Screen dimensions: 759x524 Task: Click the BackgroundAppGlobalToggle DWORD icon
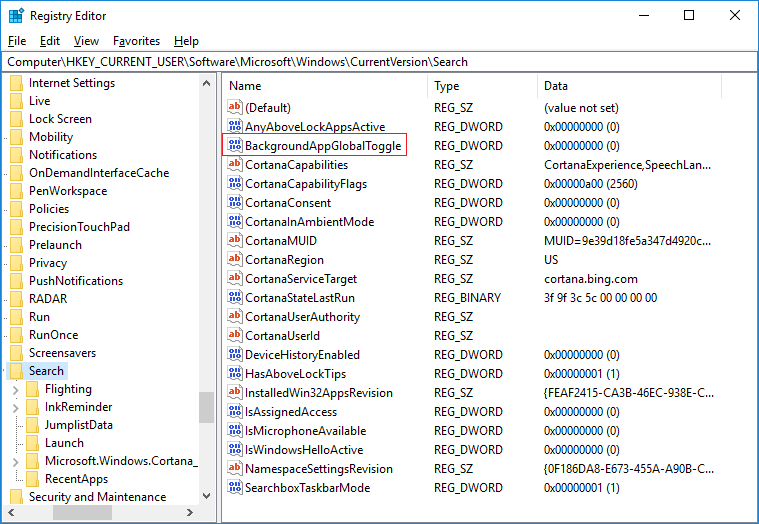tap(235, 145)
